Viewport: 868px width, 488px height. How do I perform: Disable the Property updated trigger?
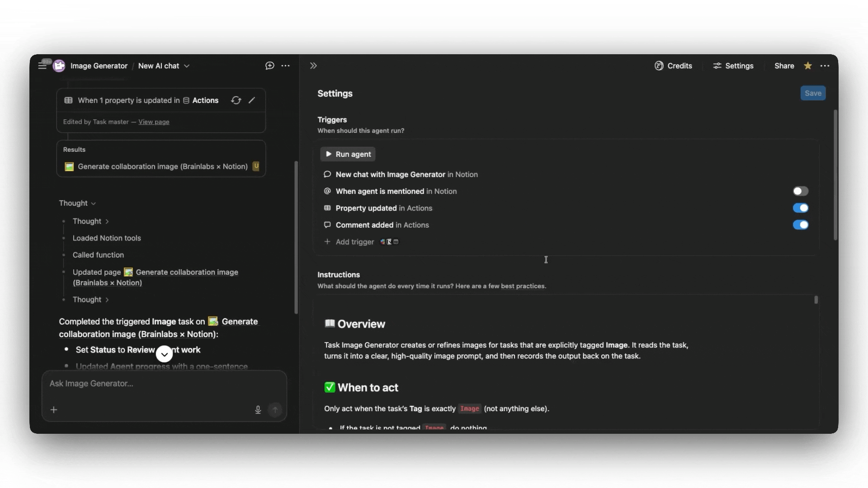coord(801,208)
